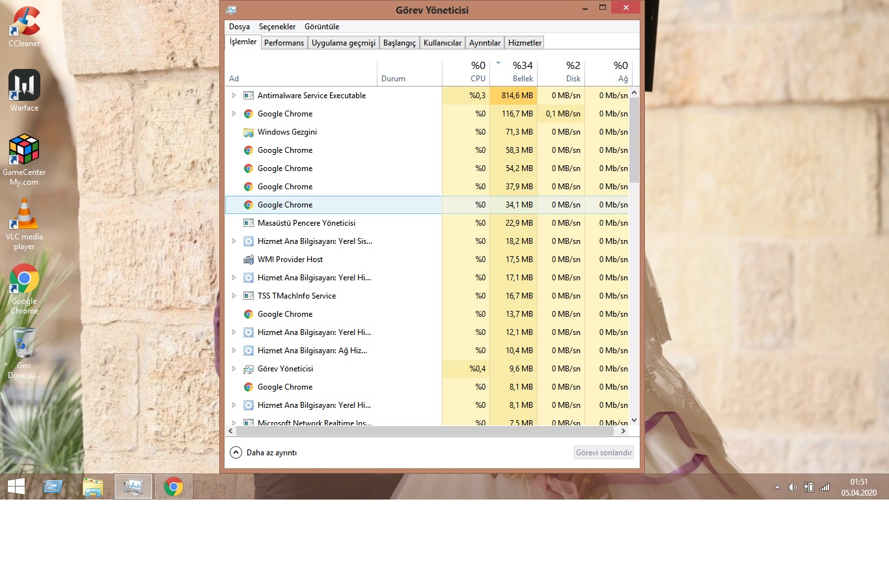889x588 pixels.
Task: Click the WMI Provider Host icon
Action: click(248, 260)
